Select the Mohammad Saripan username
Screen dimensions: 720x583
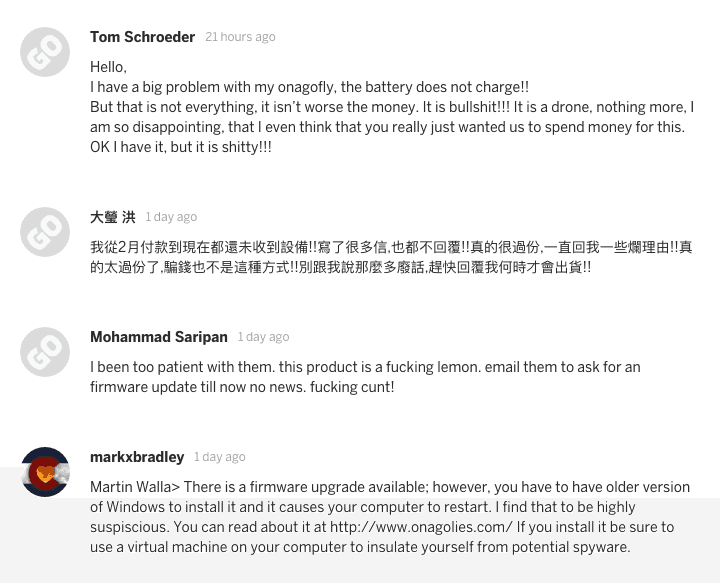tap(158, 337)
